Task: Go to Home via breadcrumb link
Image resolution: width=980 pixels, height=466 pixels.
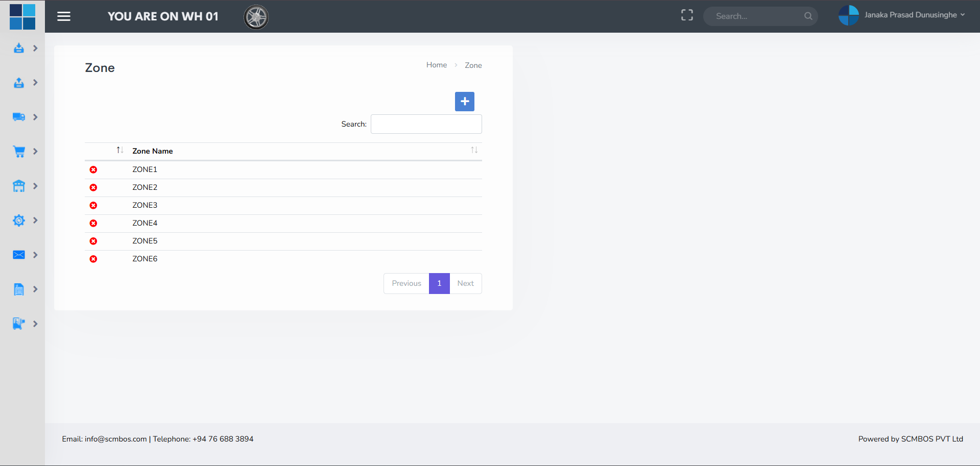Action: point(436,65)
